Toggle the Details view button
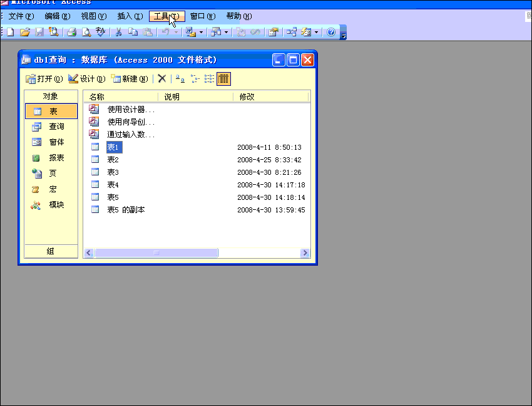 pos(223,79)
